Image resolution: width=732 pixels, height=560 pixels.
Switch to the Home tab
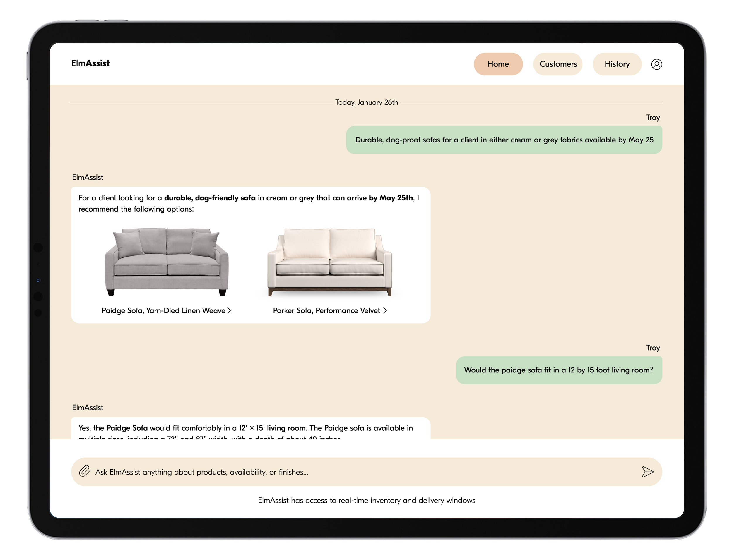[497, 64]
